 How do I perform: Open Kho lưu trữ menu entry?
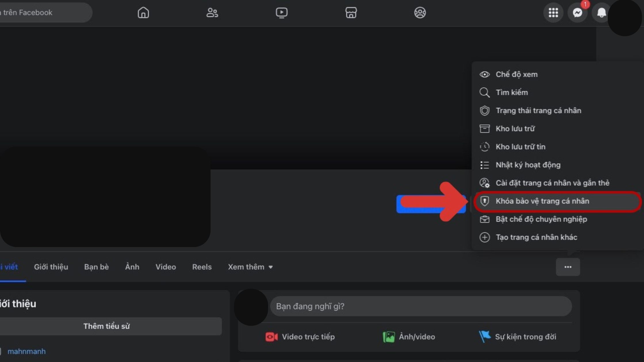[557, 129]
